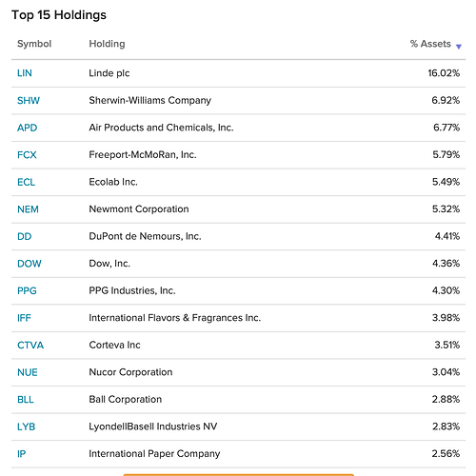This screenshot has height=476, width=476.
Task: Open the BLL ticker symbol link
Action: (26, 400)
